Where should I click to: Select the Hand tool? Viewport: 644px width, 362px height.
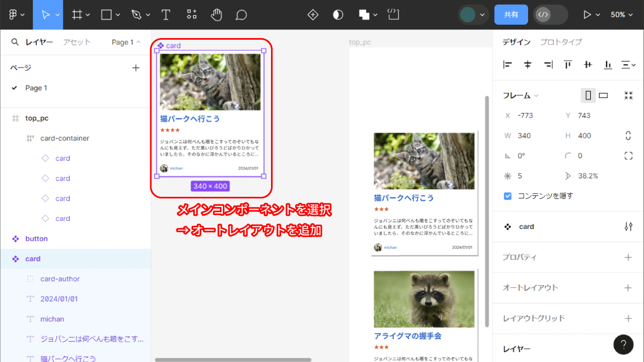216,14
